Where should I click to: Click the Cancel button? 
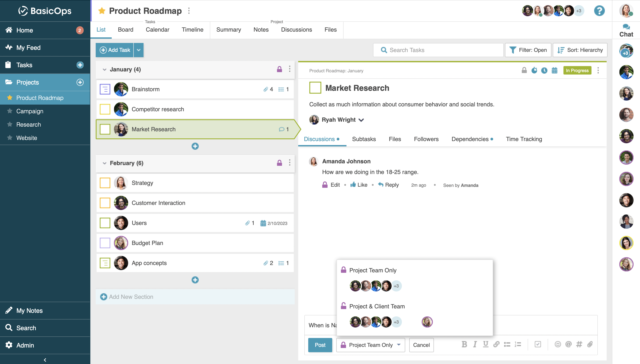click(421, 345)
